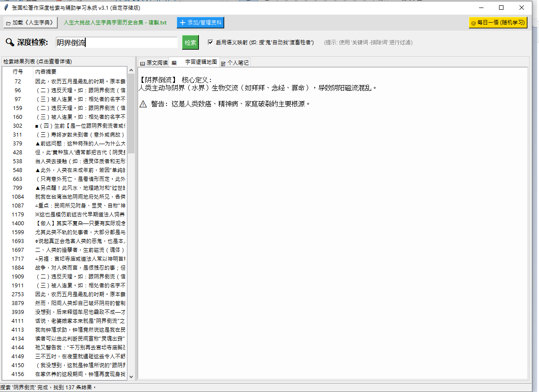Click 加载《人生字典》 button
The image size is (539, 392).
click(x=31, y=23)
